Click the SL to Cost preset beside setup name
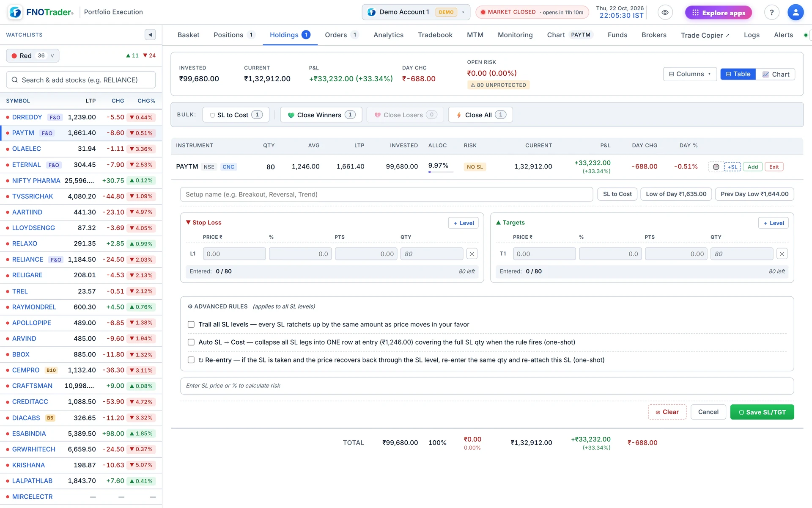This screenshot has height=508, width=812. [617, 194]
